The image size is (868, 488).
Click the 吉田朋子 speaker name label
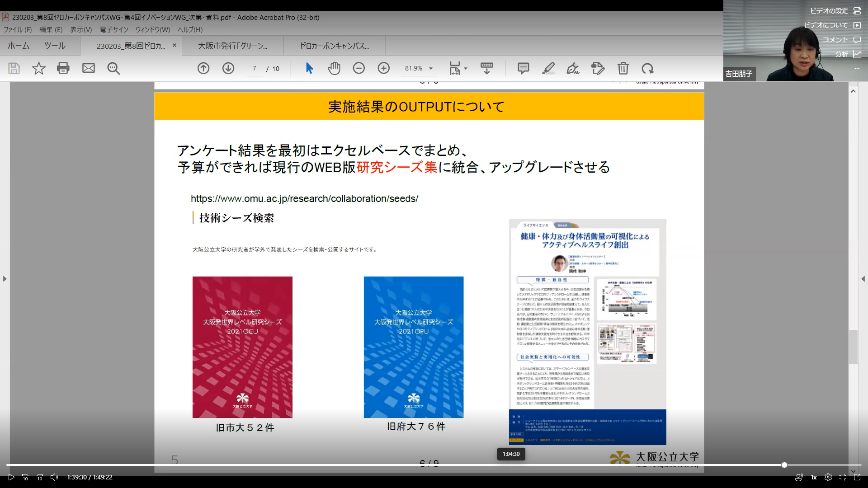click(x=739, y=74)
